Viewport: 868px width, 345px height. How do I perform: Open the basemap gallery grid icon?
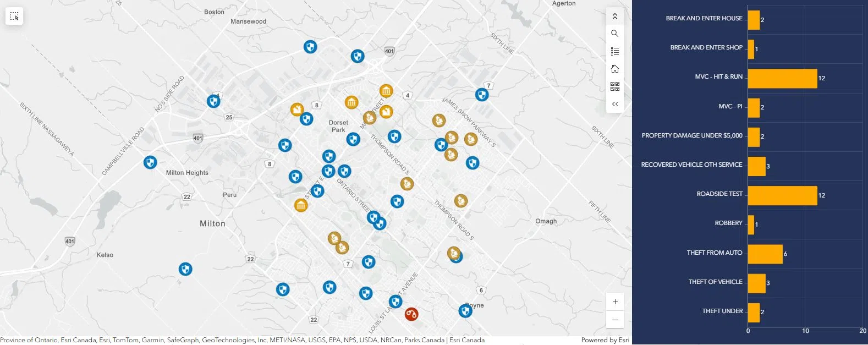tap(615, 86)
